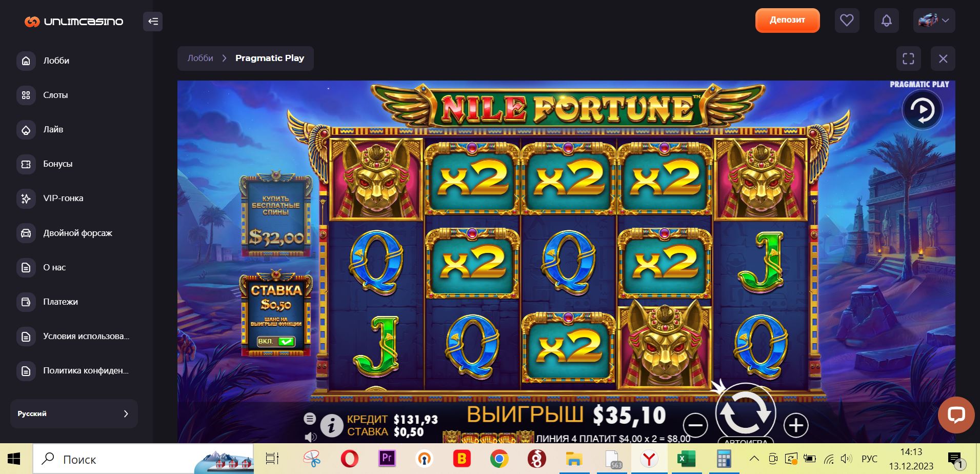The width and height of the screenshot is (980, 474).
Task: Open the Бонусы sidebar menu item
Action: (57, 164)
